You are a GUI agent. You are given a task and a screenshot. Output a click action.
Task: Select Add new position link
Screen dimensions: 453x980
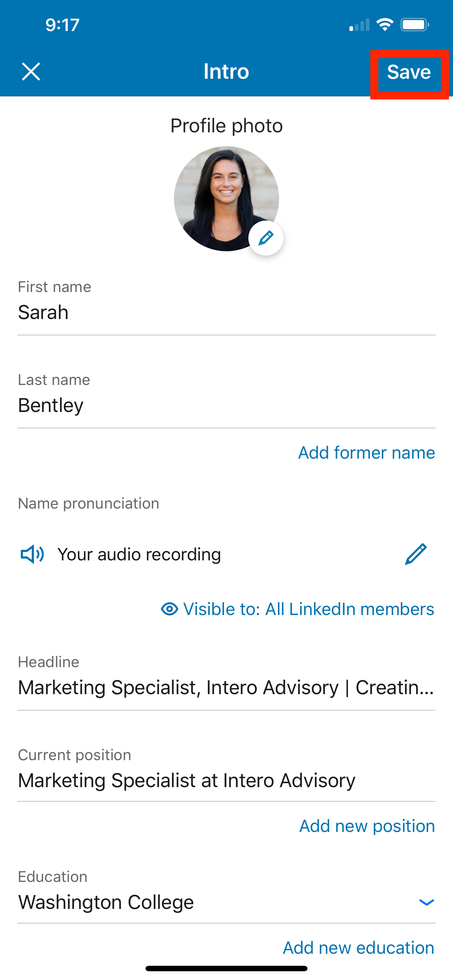[367, 826]
